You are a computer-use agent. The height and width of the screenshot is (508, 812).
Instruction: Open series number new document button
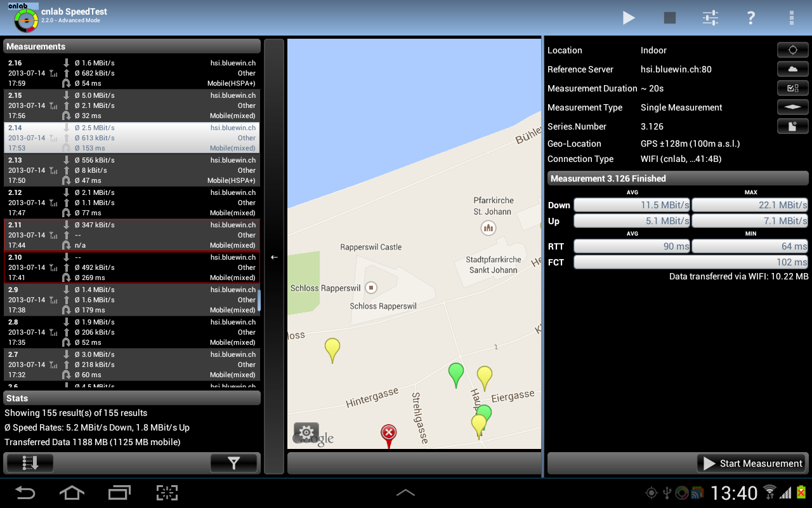(x=793, y=126)
